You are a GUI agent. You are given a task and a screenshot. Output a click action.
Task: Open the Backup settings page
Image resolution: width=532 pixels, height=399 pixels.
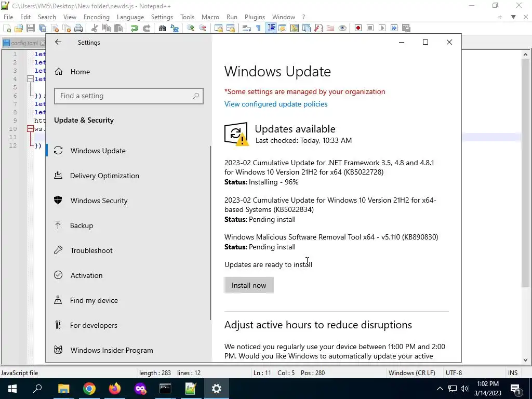(82, 225)
